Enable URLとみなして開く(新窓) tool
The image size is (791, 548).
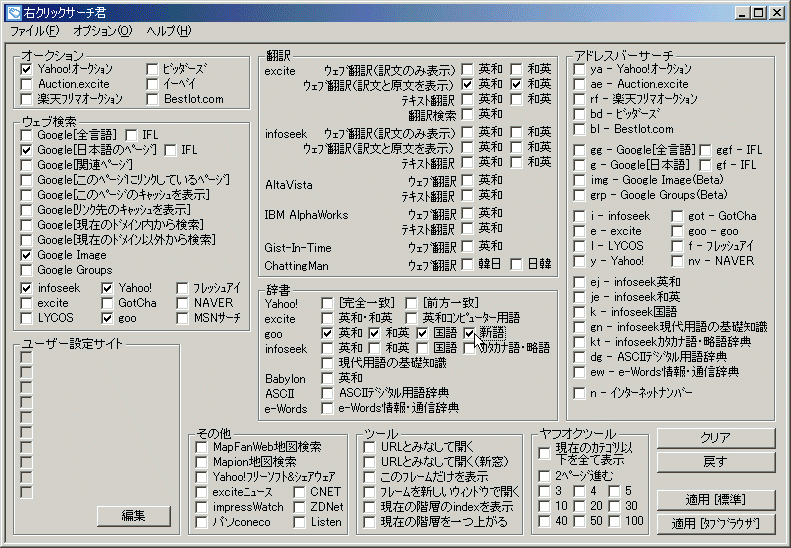coord(369,462)
